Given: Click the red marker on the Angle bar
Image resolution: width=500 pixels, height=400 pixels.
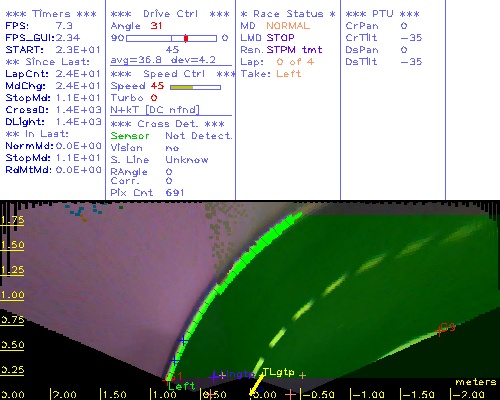Looking at the screenshot, I should pos(186,38).
